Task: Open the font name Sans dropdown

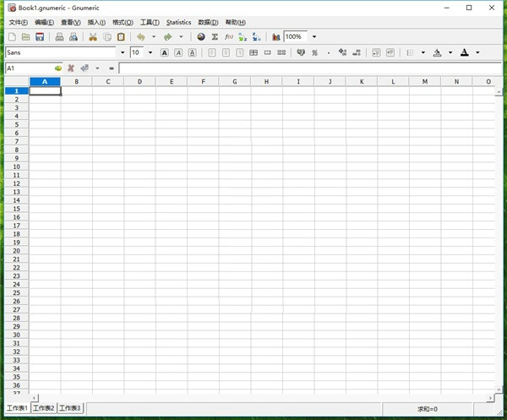Action: (x=123, y=52)
